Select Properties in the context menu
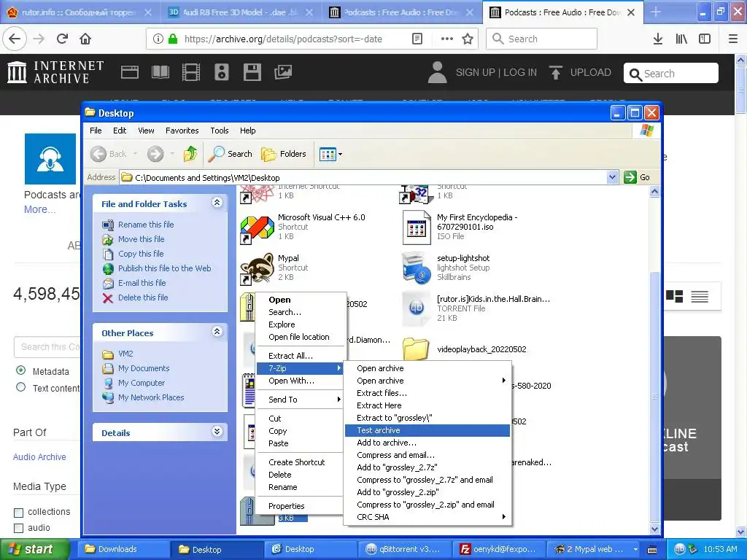The height and width of the screenshot is (560, 747). pyautogui.click(x=300, y=506)
